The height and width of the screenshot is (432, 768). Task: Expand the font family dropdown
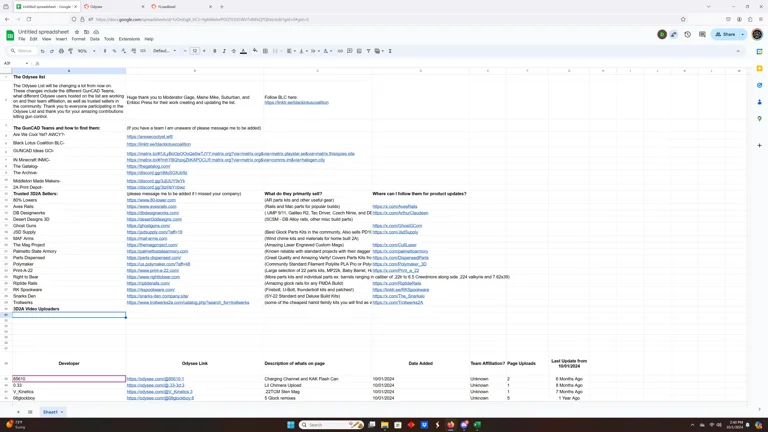pos(164,51)
